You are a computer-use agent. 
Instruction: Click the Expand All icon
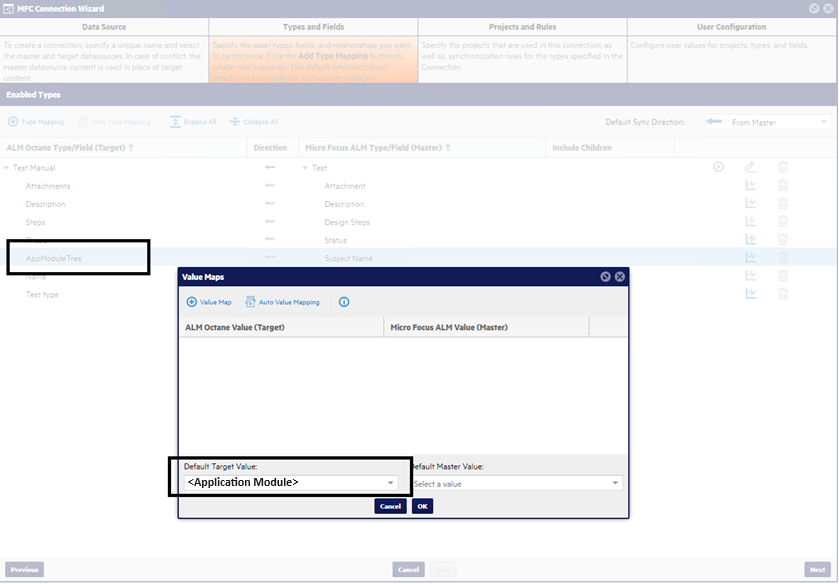point(176,122)
